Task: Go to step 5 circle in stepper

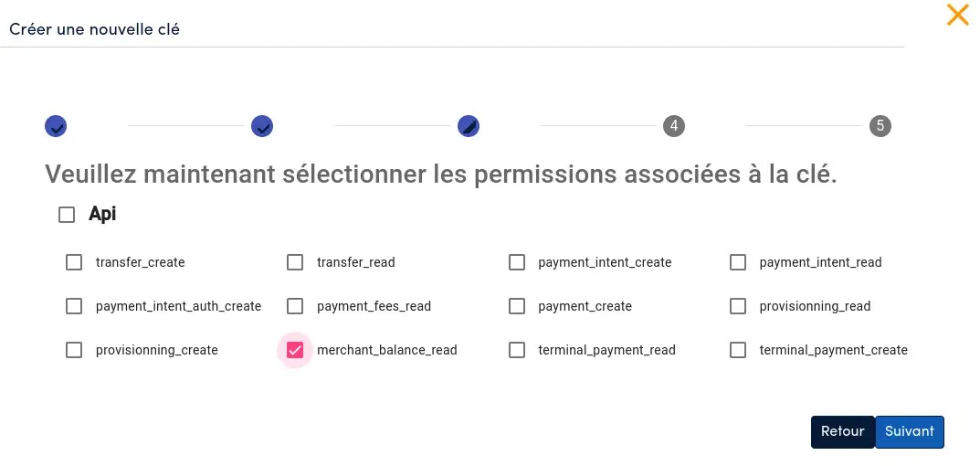Action: [880, 126]
